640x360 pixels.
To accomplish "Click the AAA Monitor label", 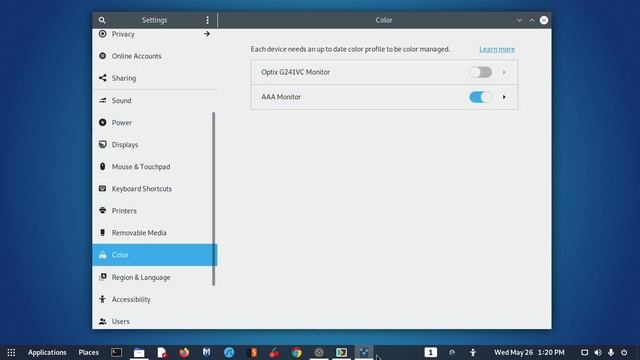I will pyautogui.click(x=281, y=97).
